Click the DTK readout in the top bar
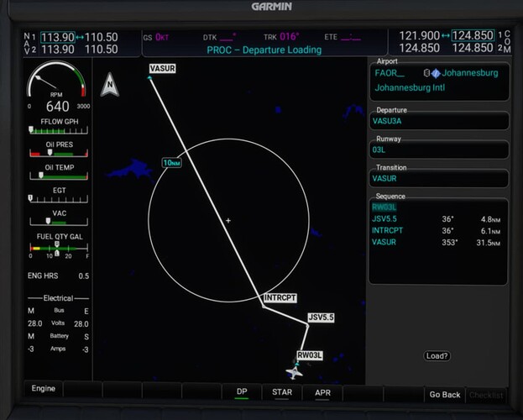The width and height of the screenshot is (523, 420). pos(219,37)
